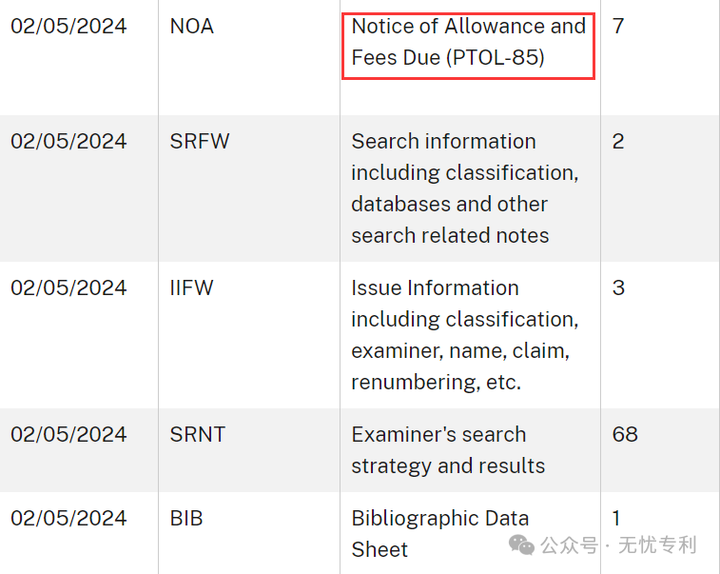Click the date 02/05/2024 in the BIB row
This screenshot has height=574, width=720.
click(68, 518)
